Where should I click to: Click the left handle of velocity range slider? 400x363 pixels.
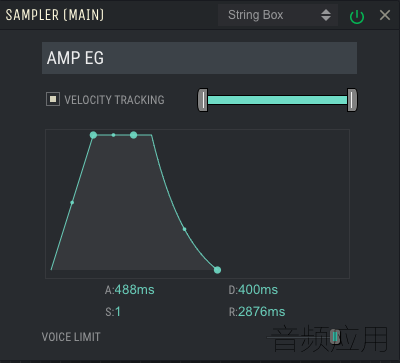[x=203, y=100]
